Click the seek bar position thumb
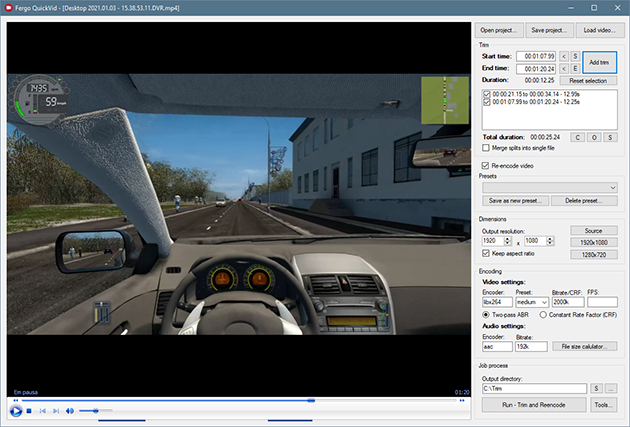This screenshot has height=427, width=630. pos(311,400)
